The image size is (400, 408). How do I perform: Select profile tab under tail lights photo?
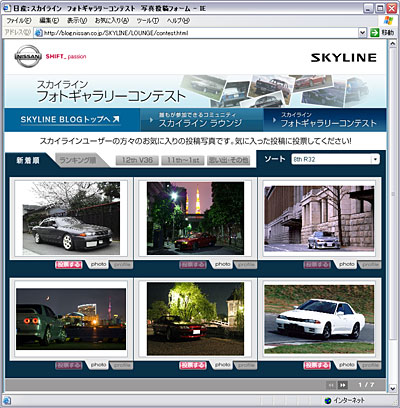(x=122, y=365)
